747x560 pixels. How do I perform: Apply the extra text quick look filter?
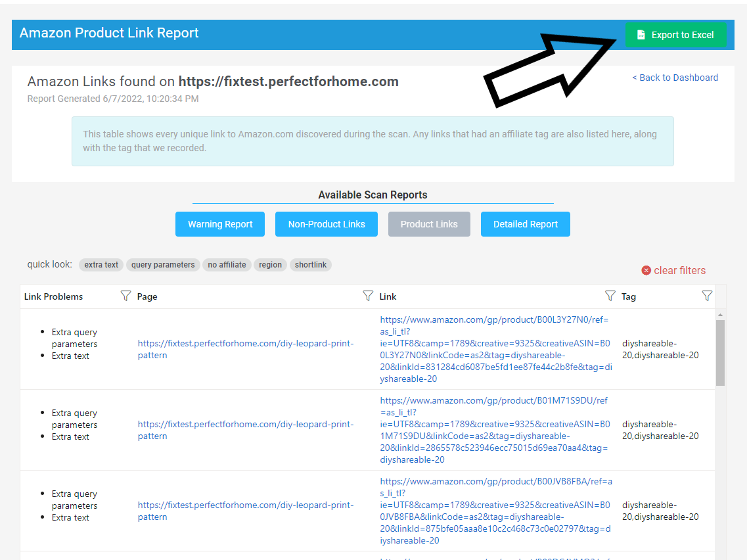101,264
